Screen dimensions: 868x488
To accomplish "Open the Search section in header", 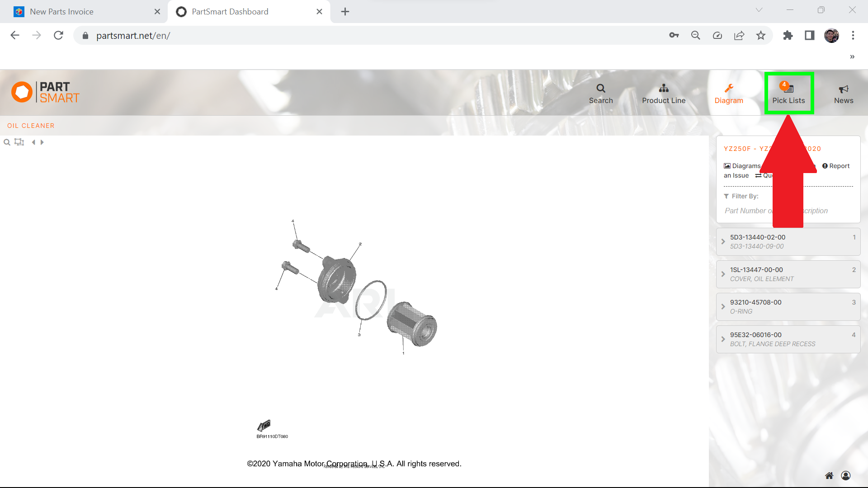I will point(600,94).
